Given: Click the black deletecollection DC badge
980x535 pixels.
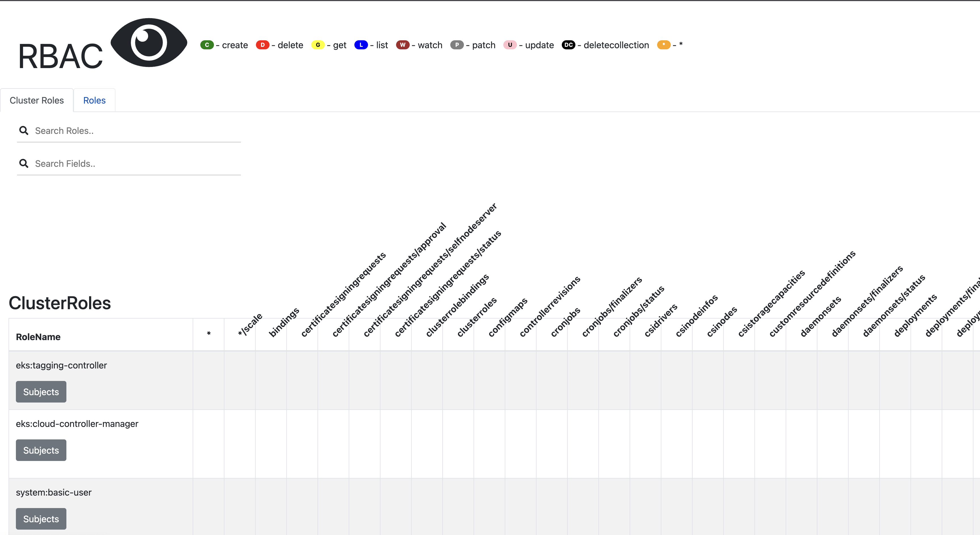Looking at the screenshot, I should tap(568, 45).
